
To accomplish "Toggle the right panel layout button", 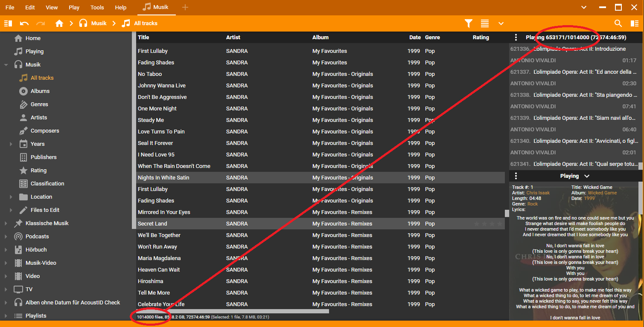I will 635,23.
